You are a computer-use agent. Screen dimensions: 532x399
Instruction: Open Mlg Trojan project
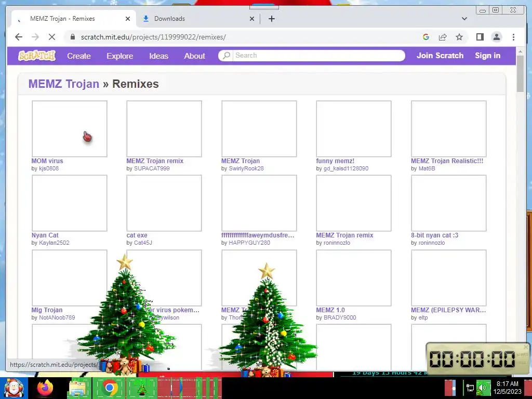pyautogui.click(x=47, y=310)
